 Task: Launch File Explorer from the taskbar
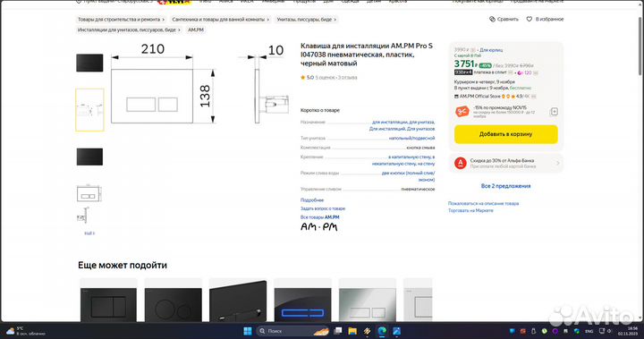click(352, 331)
